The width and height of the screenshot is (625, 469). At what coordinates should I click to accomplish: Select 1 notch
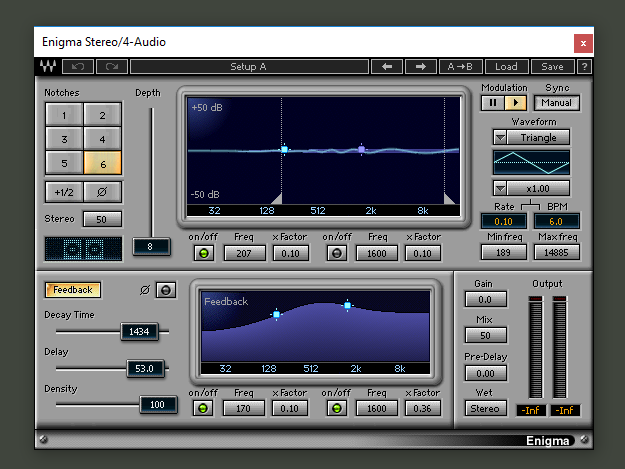pos(64,115)
